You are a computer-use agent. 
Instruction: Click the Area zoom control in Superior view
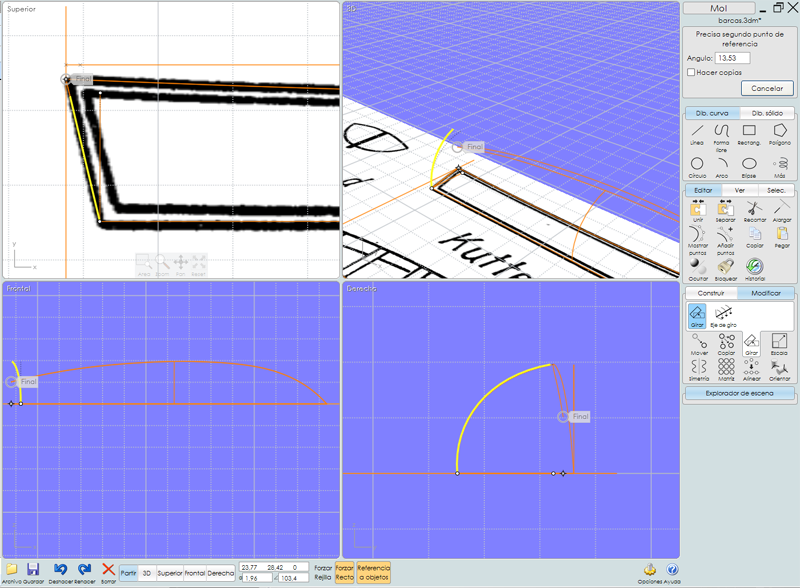pos(144,265)
